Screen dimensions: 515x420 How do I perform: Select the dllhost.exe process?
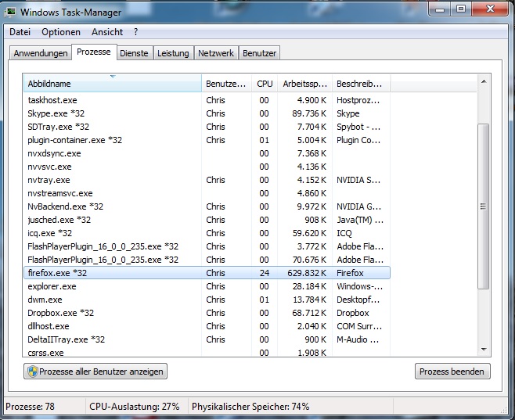[x=207, y=326]
